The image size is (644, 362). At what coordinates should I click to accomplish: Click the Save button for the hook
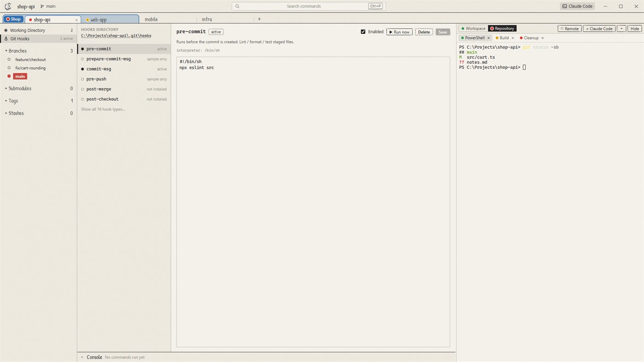tap(443, 32)
